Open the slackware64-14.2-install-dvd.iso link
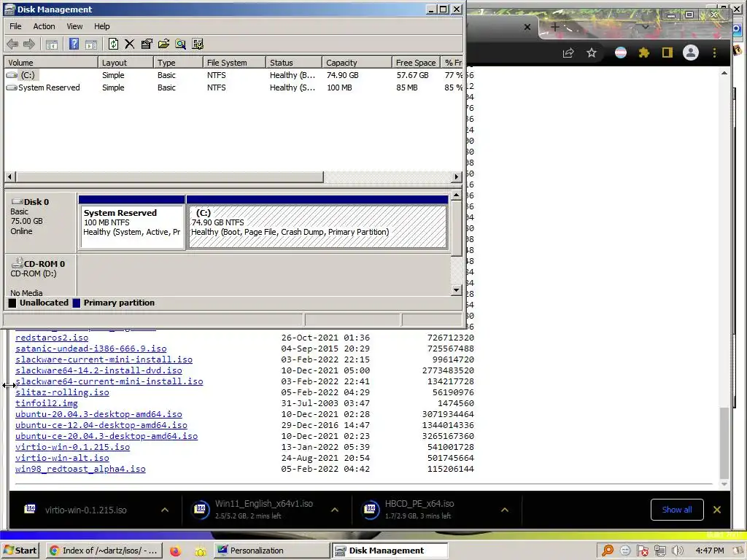 coord(98,370)
